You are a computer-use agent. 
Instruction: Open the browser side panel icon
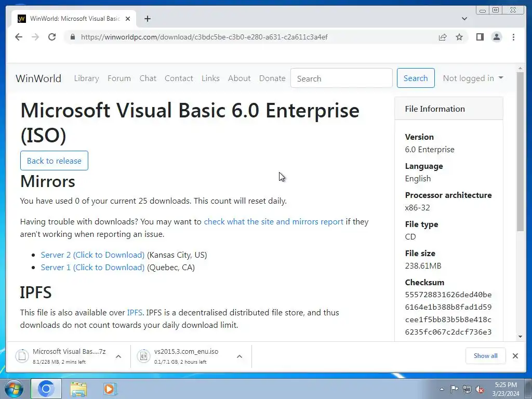(480, 37)
